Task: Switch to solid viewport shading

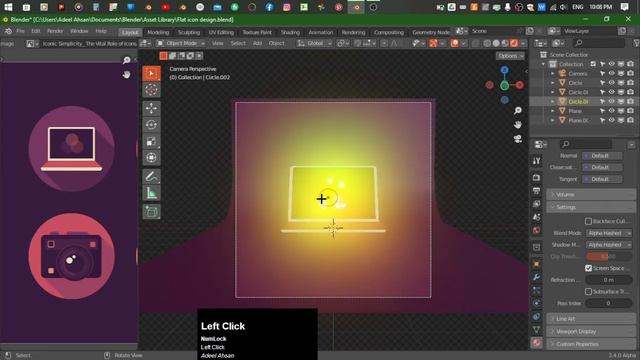Action: (496, 43)
